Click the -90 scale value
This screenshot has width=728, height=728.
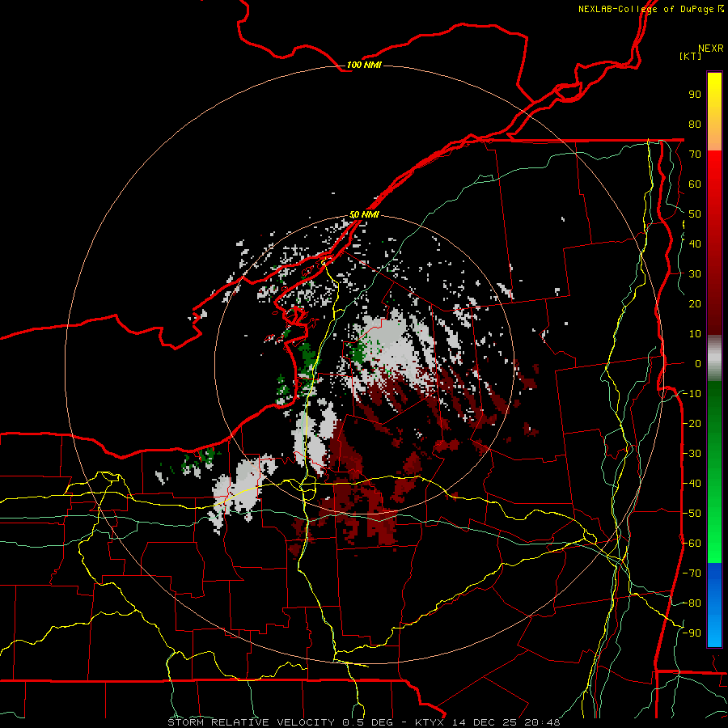[x=692, y=633]
